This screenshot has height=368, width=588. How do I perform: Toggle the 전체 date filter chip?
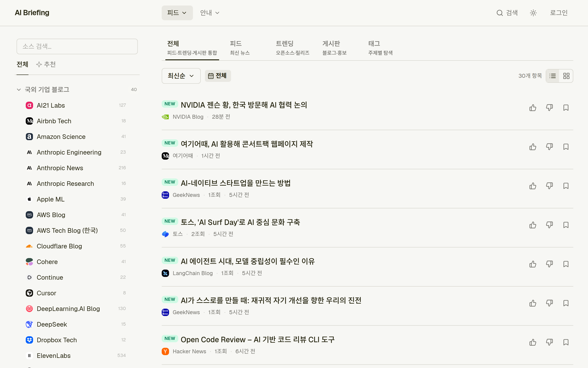click(x=218, y=76)
